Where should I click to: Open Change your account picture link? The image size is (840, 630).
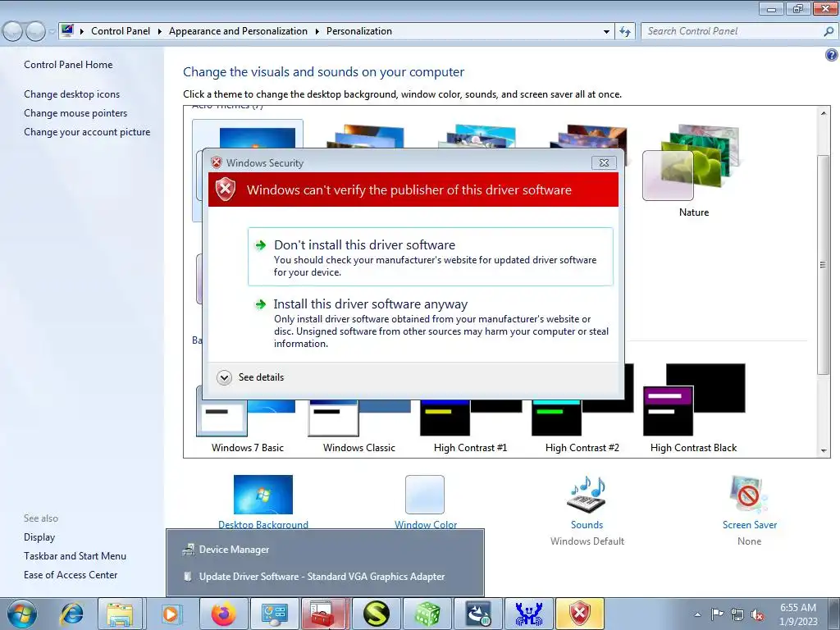pyautogui.click(x=87, y=132)
